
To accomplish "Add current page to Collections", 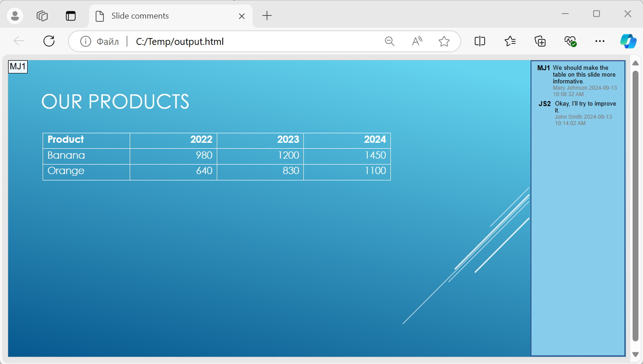I will [540, 41].
